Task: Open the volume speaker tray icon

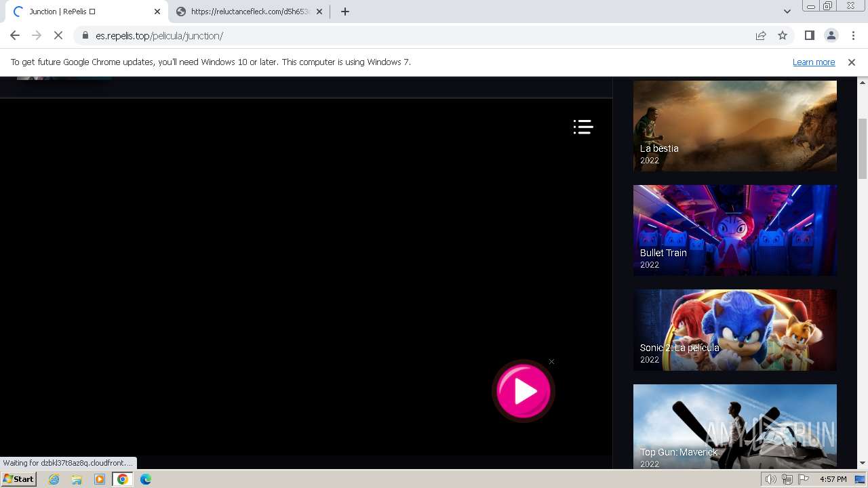Action: 771,479
